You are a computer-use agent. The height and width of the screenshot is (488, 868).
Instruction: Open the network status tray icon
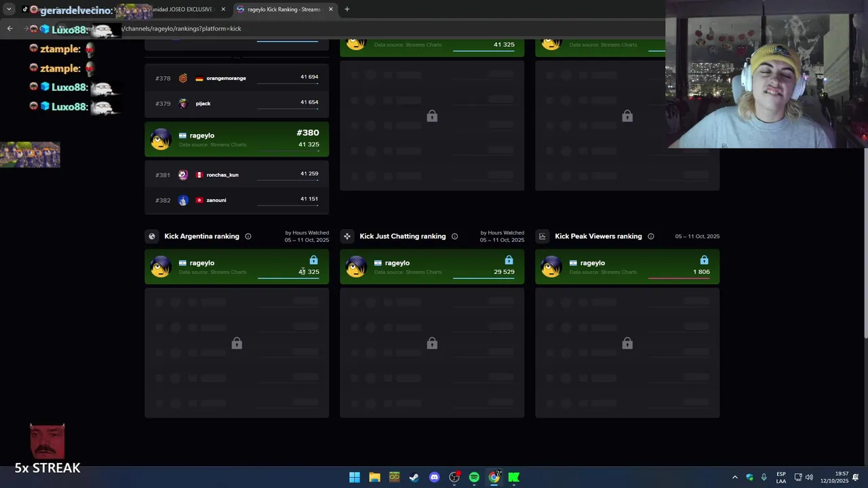[x=798, y=477]
